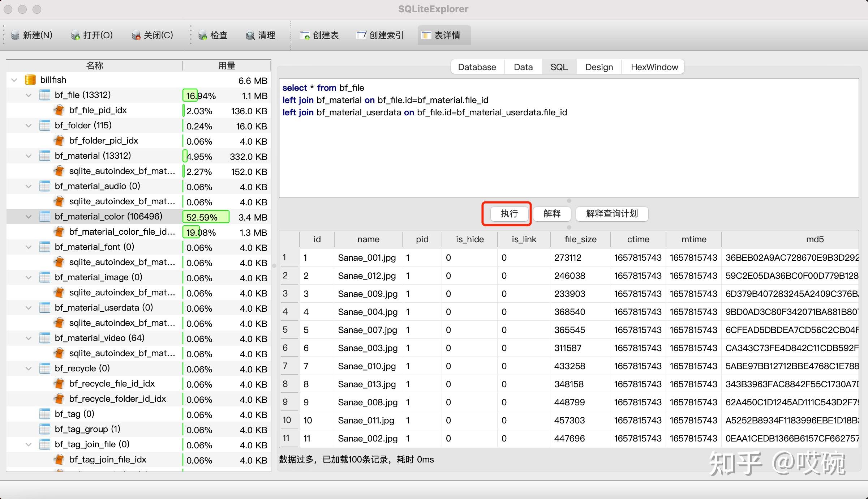Click the 解释查询计划 explain query plan button
The width and height of the screenshot is (868, 499).
pyautogui.click(x=611, y=214)
